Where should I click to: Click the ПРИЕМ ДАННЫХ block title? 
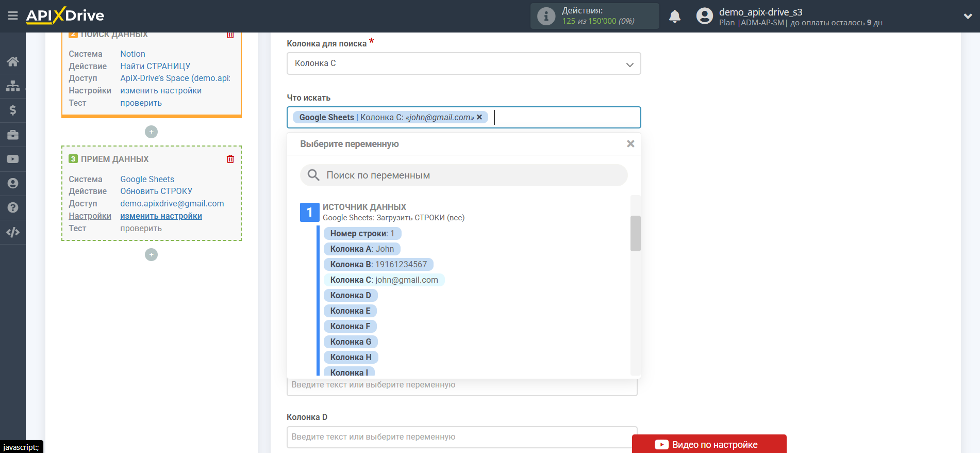point(114,159)
